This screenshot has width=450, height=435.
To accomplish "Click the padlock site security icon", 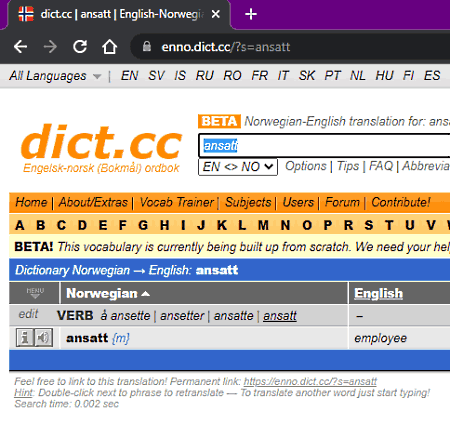I will pos(147,46).
